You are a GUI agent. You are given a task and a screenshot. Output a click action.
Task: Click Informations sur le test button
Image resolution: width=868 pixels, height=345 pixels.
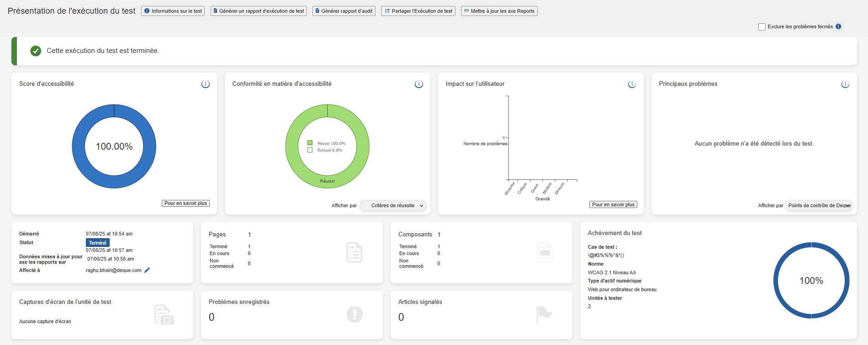[x=173, y=11]
